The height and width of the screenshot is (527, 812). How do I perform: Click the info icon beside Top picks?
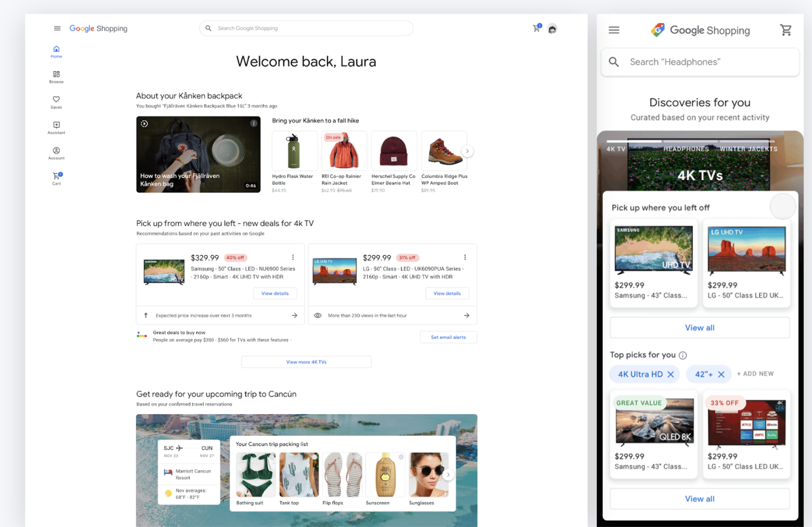[683, 355]
